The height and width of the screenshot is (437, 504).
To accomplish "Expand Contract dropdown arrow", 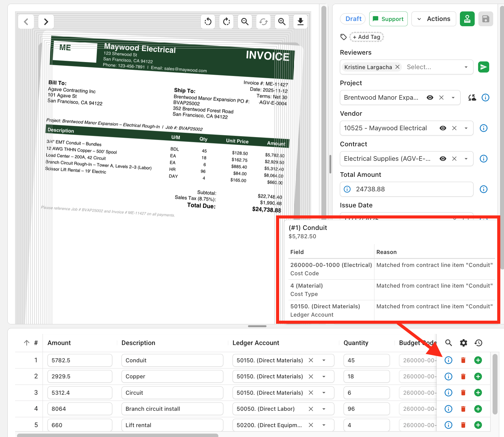I will (x=466, y=159).
